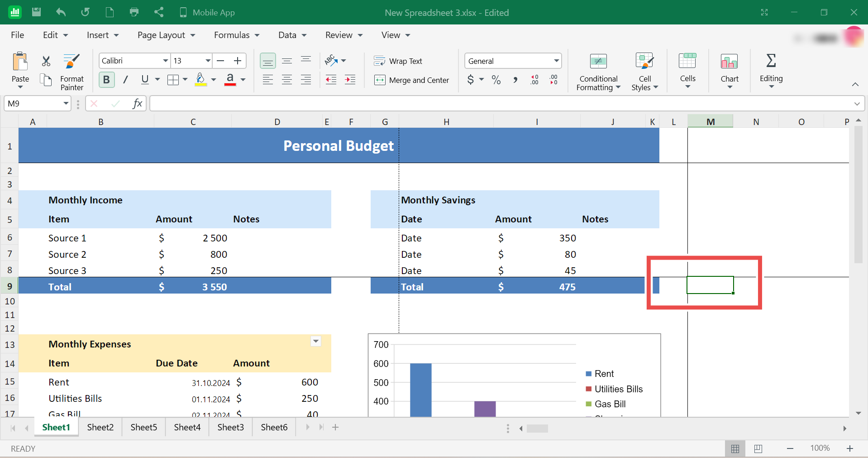The width and height of the screenshot is (868, 458).
Task: Apply red font color
Action: (230, 80)
